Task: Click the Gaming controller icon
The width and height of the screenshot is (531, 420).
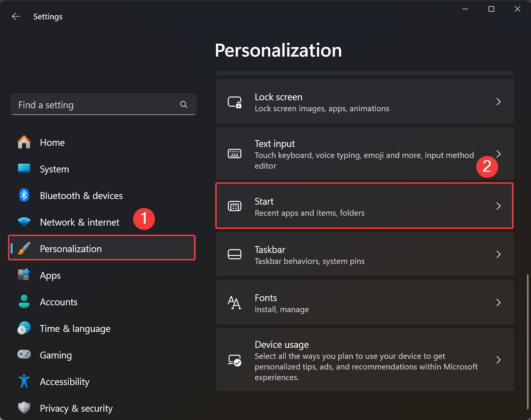Action: (24, 354)
